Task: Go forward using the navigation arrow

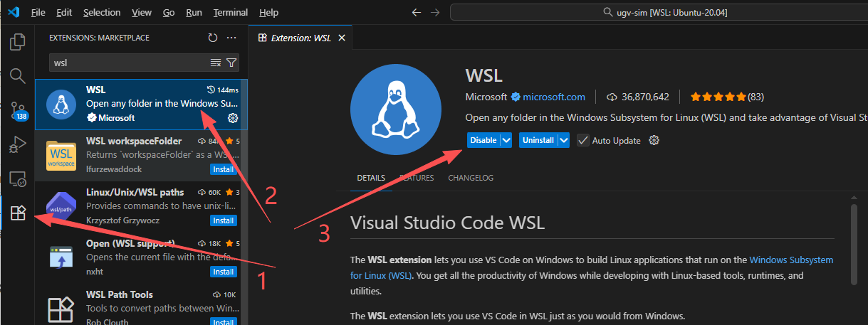Action: [435, 12]
